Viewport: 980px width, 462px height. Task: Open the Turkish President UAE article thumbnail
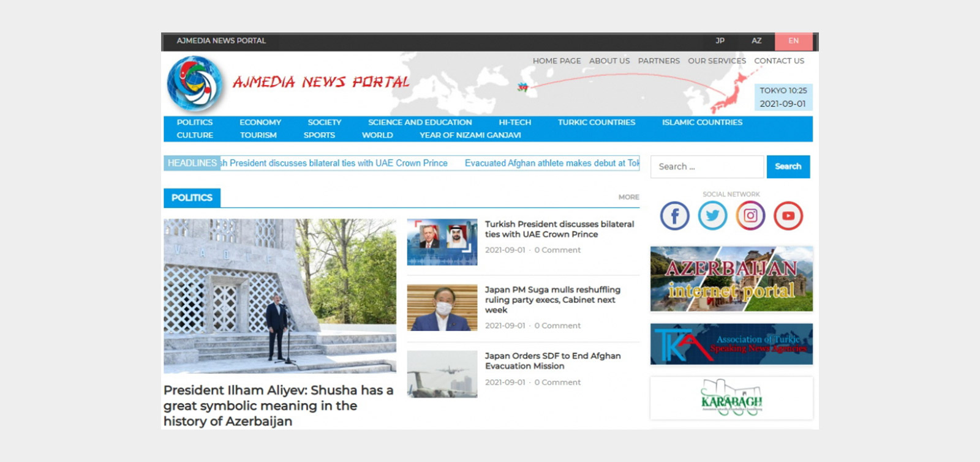(x=442, y=242)
